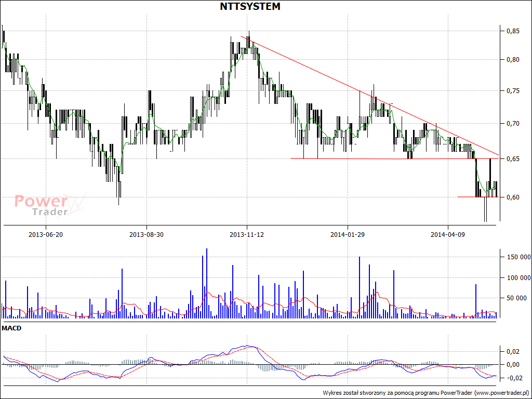Select the 0,80 price axis label
This screenshot has height=399, width=532.
click(513, 60)
